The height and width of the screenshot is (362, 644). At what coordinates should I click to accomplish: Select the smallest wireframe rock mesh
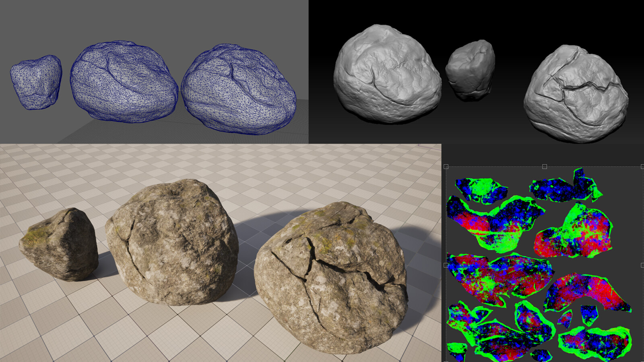(x=36, y=82)
